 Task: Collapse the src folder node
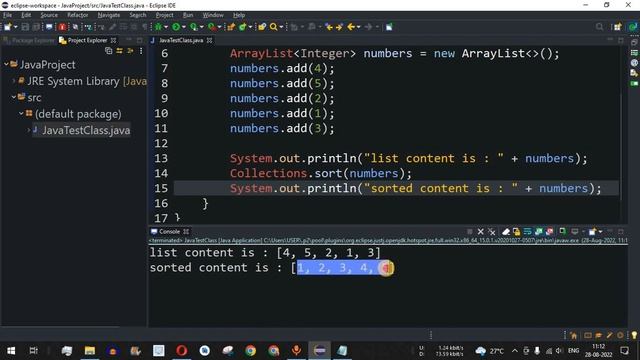(13, 97)
